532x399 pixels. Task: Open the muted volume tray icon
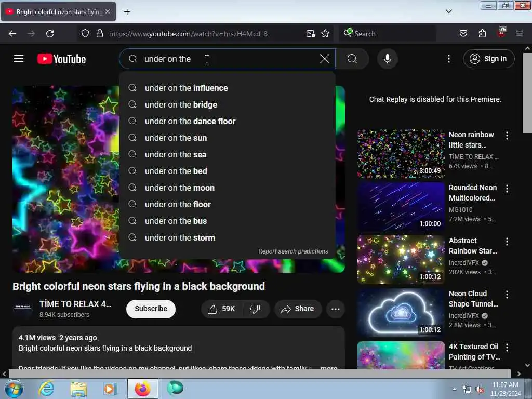point(480,390)
